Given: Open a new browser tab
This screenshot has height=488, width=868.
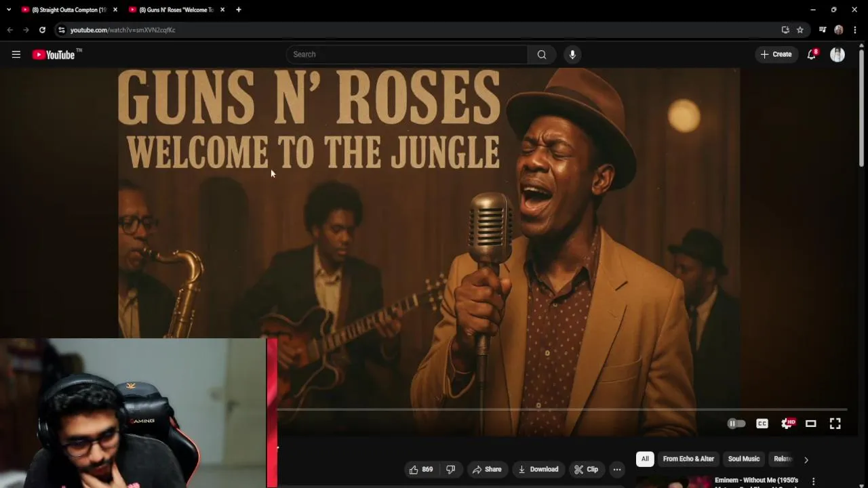Looking at the screenshot, I should 238,9.
